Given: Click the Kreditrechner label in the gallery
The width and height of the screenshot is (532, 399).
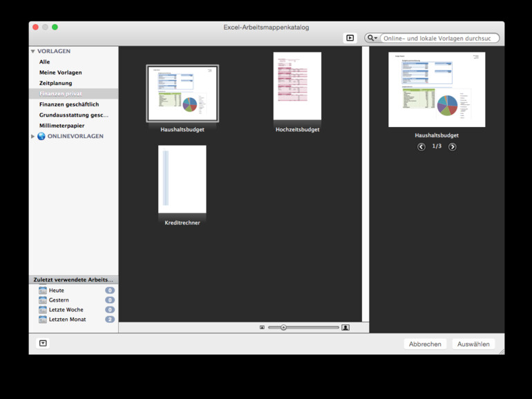Looking at the screenshot, I should click(182, 223).
